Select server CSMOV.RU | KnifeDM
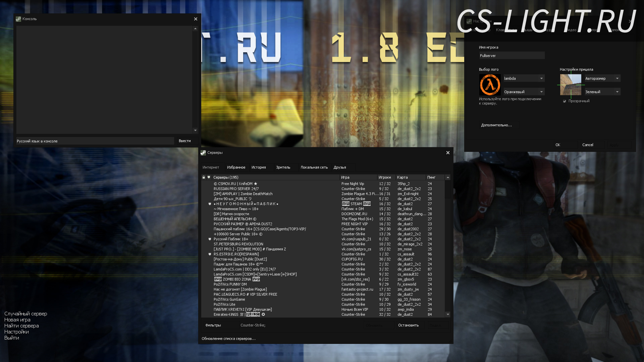Screen dimensions: 644x362 pyautogui.click(x=323, y=184)
